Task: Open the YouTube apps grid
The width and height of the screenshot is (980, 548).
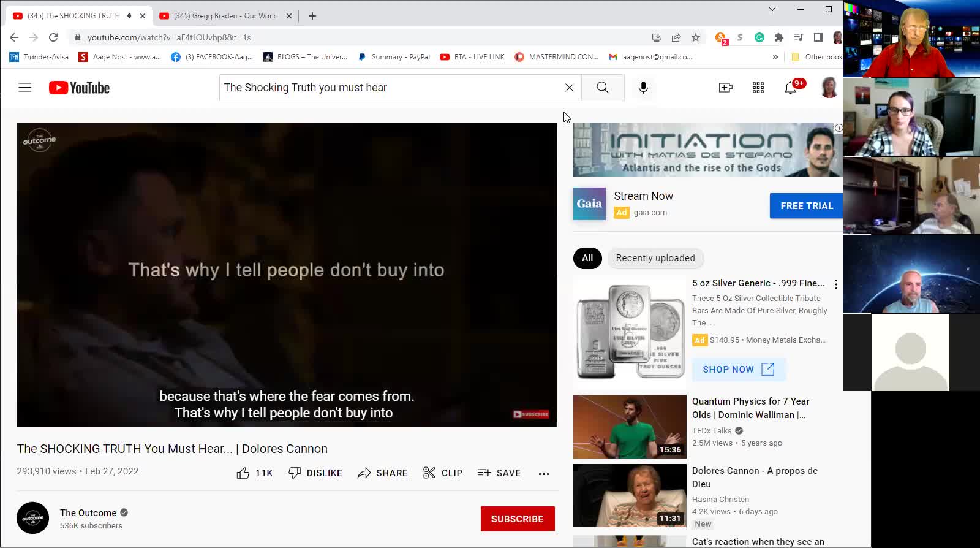Action: coord(758,88)
